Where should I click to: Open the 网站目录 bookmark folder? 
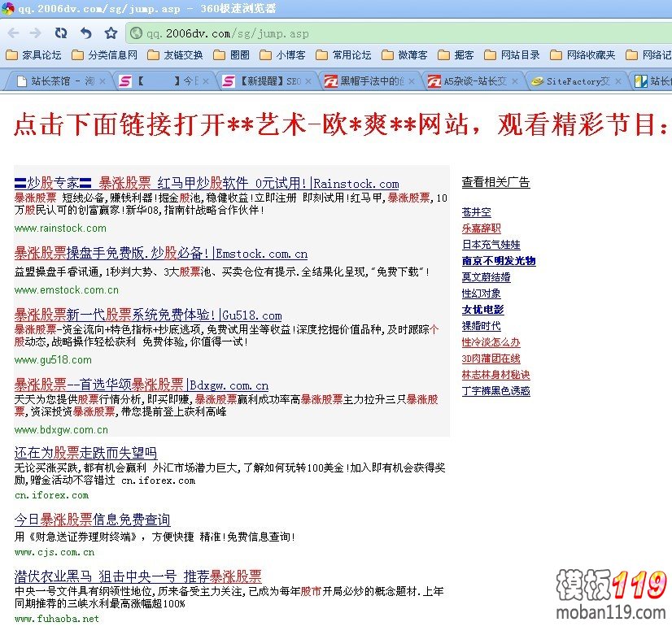click(x=512, y=55)
